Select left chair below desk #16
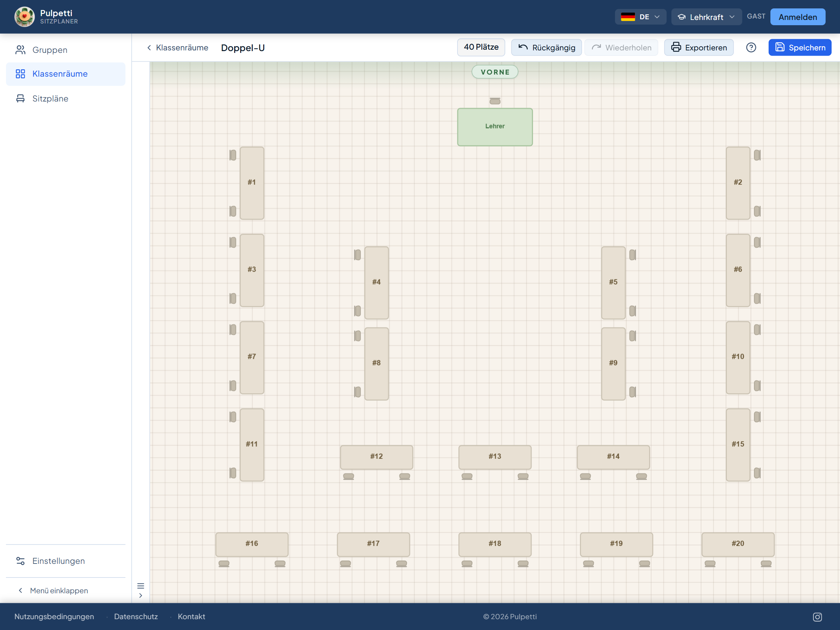The image size is (840, 630). [x=224, y=563]
